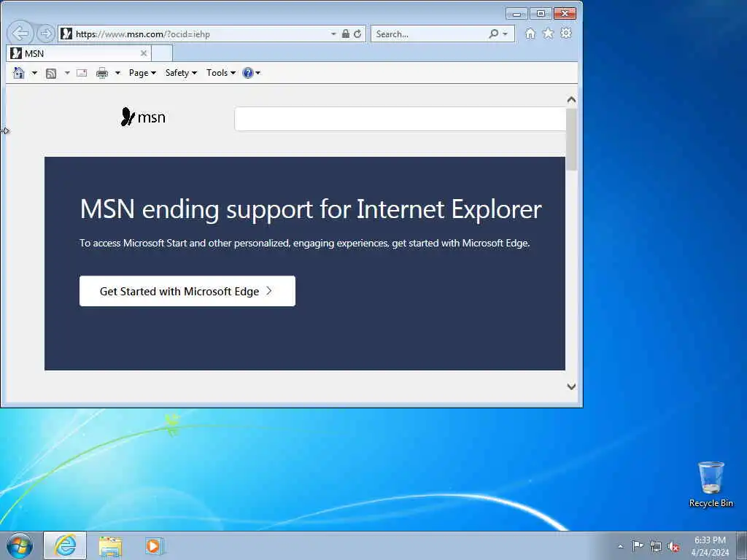Screen dimensions: 747x560
Task: Expand Help dropdown arrow
Action: [258, 73]
